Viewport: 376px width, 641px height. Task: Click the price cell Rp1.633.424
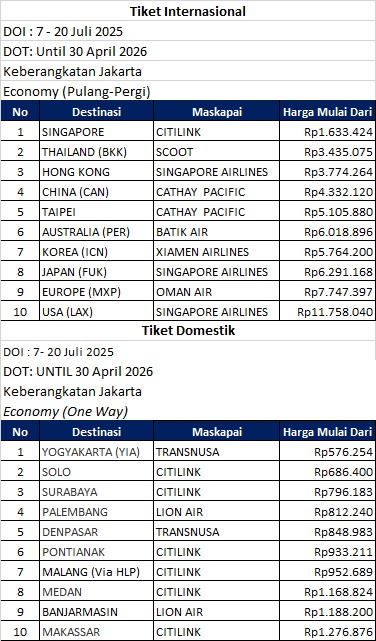click(328, 132)
